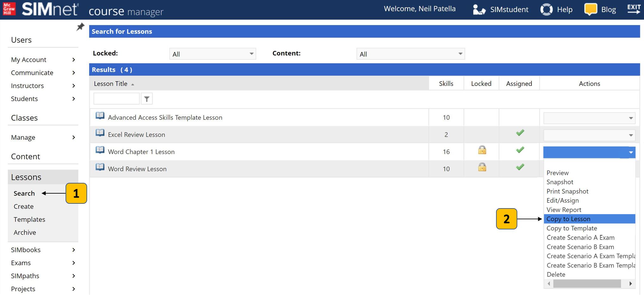Click lock icon for Word Chapter 1 Lesson
This screenshot has height=295, width=644.
(x=482, y=150)
